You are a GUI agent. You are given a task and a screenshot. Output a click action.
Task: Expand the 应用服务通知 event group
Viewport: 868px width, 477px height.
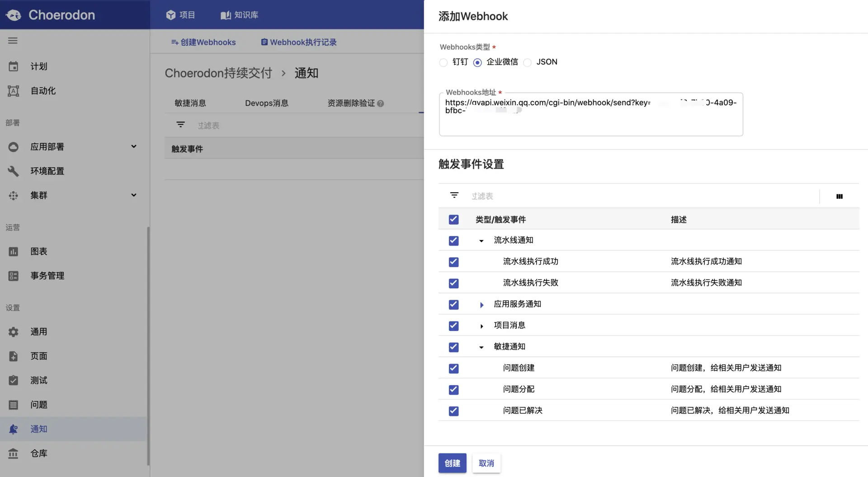[x=481, y=304]
